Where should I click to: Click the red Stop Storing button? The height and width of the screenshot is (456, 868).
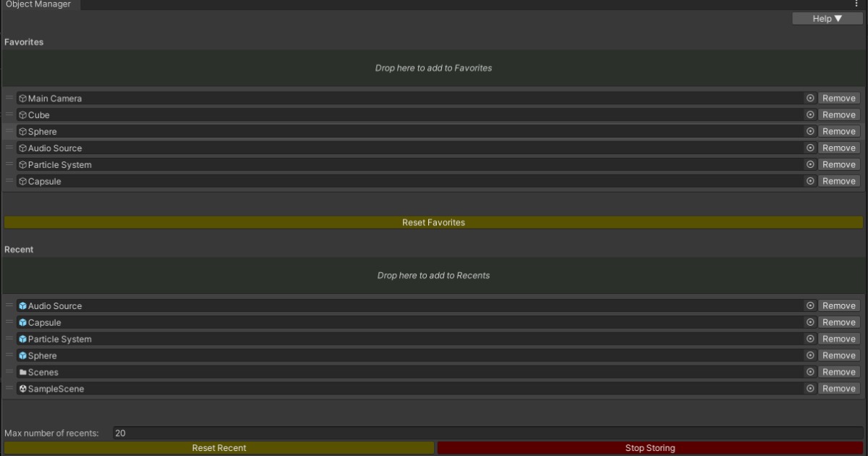pyautogui.click(x=650, y=448)
